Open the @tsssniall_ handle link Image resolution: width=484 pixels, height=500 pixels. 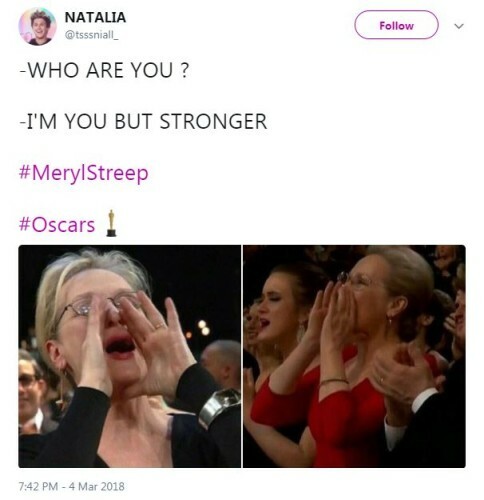tap(92, 35)
